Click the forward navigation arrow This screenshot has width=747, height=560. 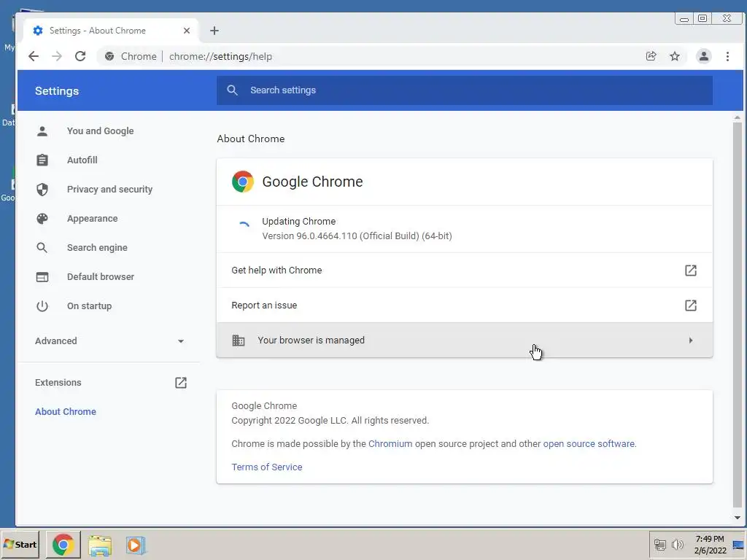(x=57, y=56)
